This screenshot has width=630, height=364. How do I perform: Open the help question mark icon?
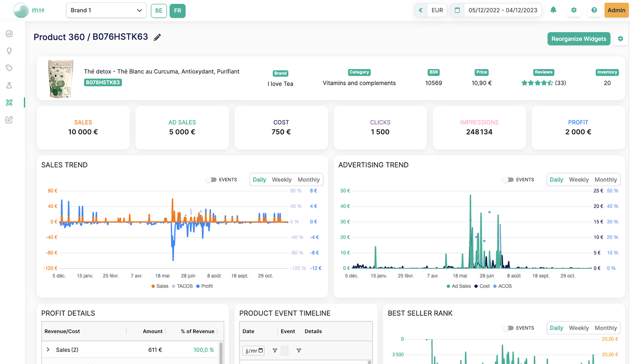(594, 10)
